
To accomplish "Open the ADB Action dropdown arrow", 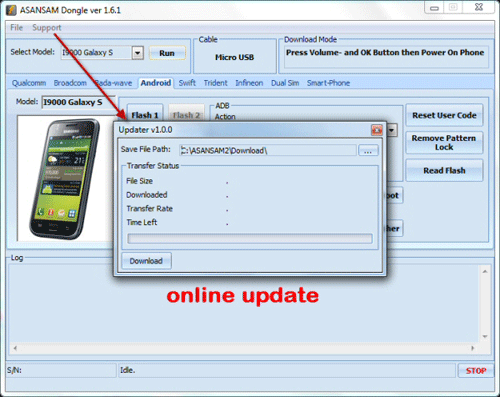I will click(x=392, y=130).
